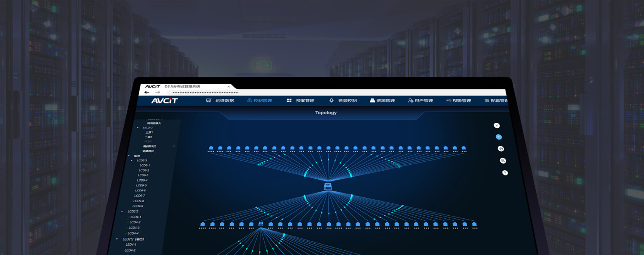Select LED4-1 in the tree
Screen dimensions: 644x255
click(131, 245)
